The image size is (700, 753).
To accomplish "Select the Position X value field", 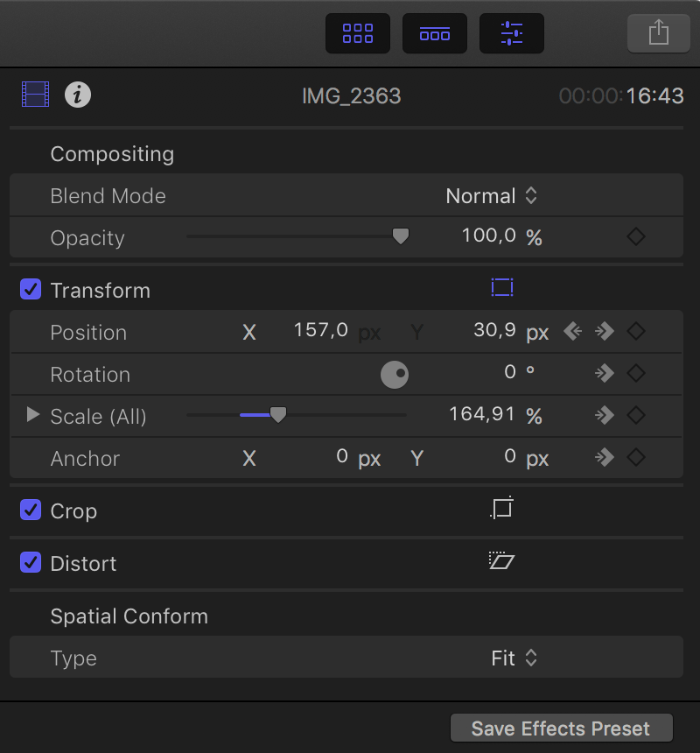I will pyautogui.click(x=320, y=330).
